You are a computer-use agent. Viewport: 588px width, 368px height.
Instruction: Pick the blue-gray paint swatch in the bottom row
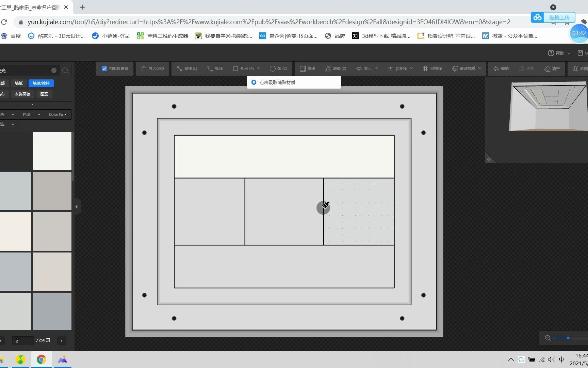[52, 311]
